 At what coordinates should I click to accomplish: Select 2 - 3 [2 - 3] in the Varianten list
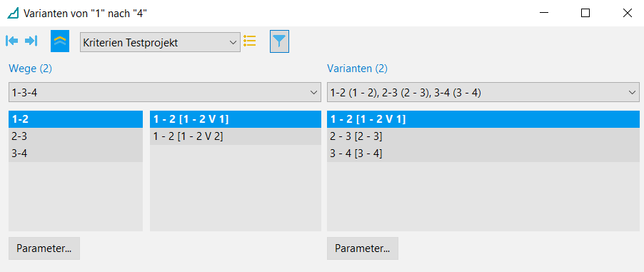pyautogui.click(x=483, y=136)
